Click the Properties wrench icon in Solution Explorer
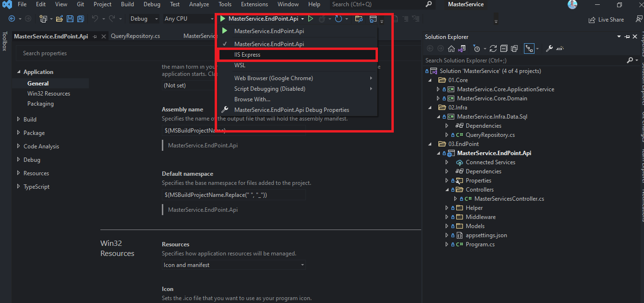644x303 pixels. pos(550,48)
